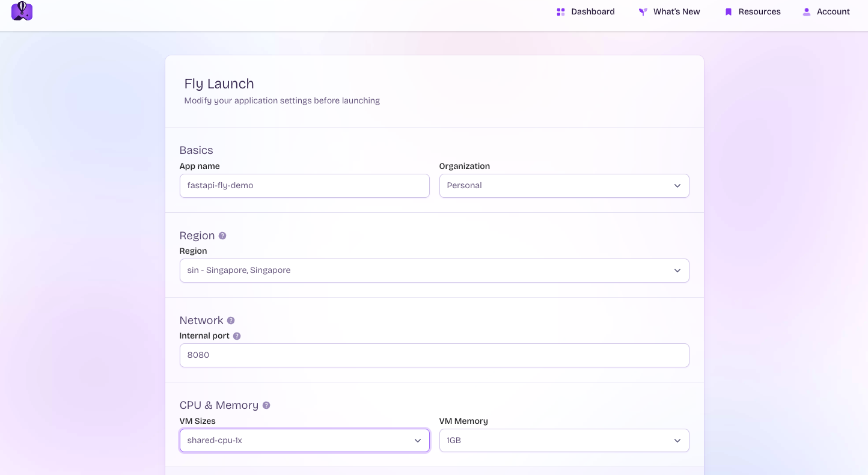Focus the App name text field

pyautogui.click(x=304, y=186)
